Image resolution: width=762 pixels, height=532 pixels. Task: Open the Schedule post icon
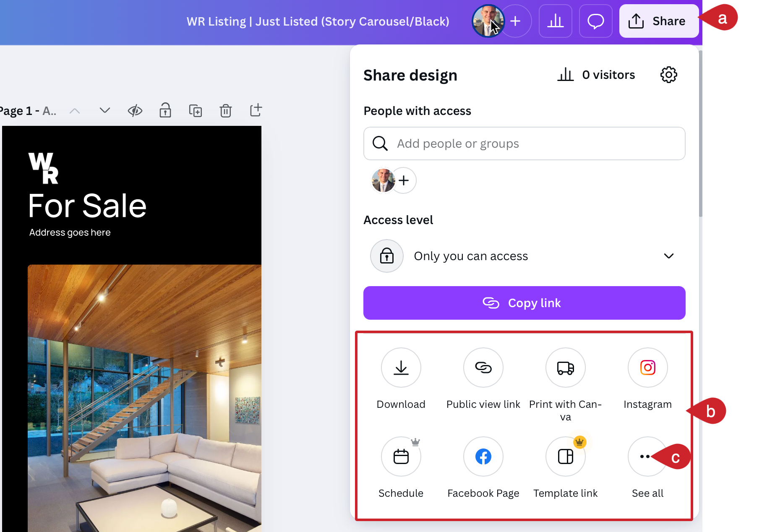point(401,456)
